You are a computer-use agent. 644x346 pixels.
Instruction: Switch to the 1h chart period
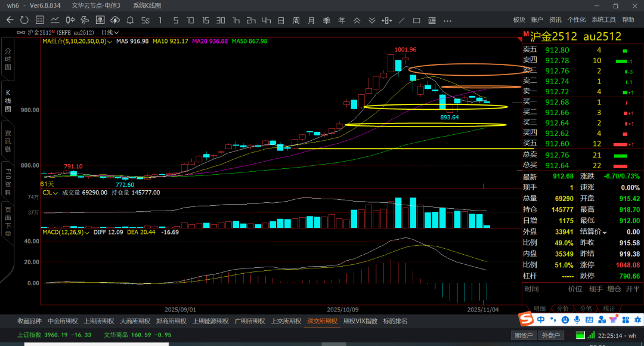click(x=236, y=20)
